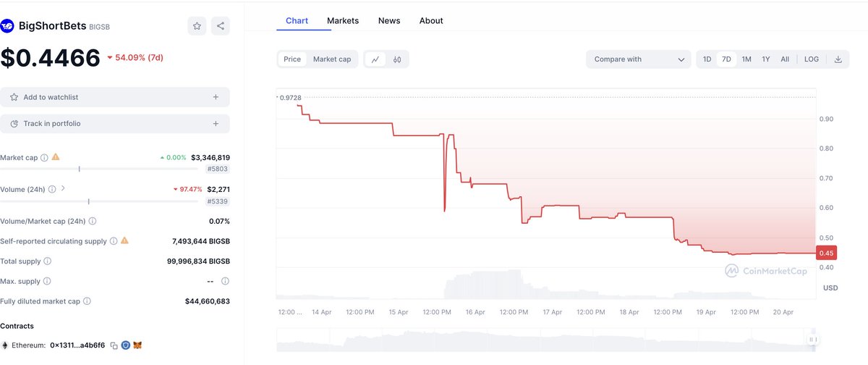Open Fully diluted market cap info icon
Screen dimensions: 868x365
tap(87, 301)
